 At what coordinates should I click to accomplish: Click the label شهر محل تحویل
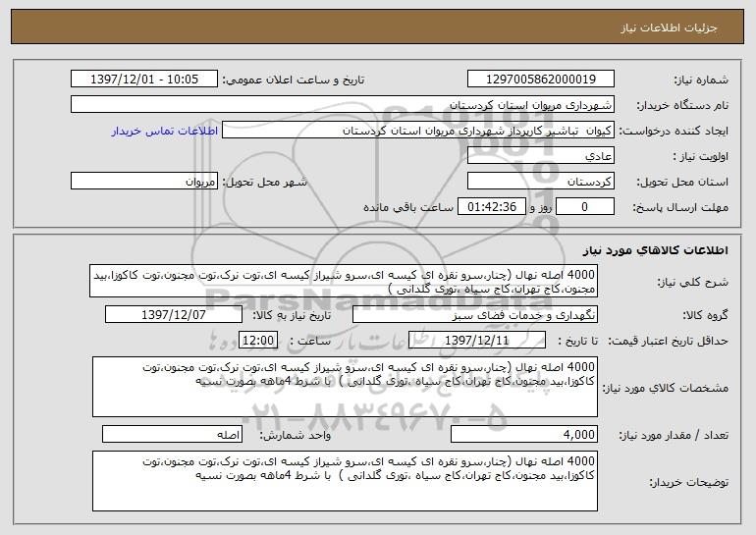(x=264, y=182)
